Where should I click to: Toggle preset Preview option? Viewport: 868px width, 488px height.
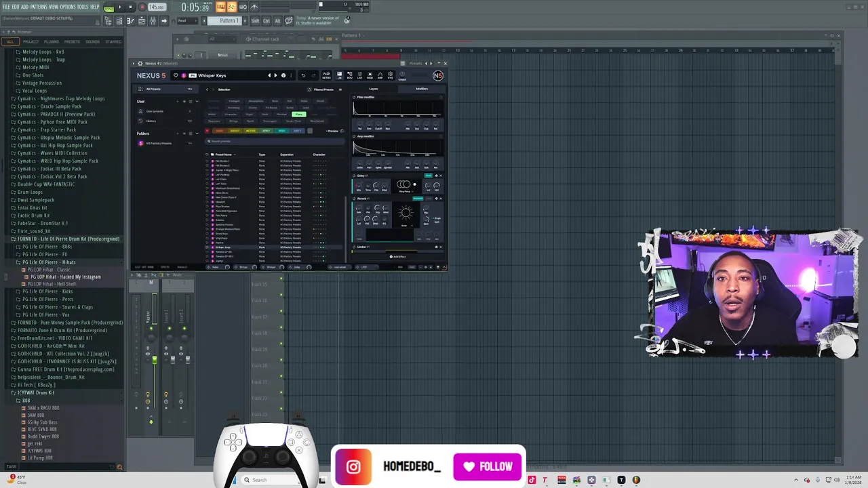pos(333,131)
